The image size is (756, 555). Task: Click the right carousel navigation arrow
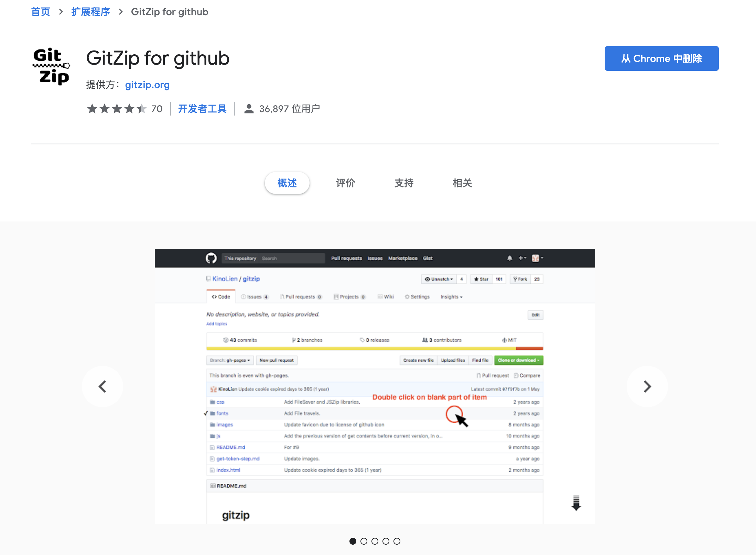(647, 386)
